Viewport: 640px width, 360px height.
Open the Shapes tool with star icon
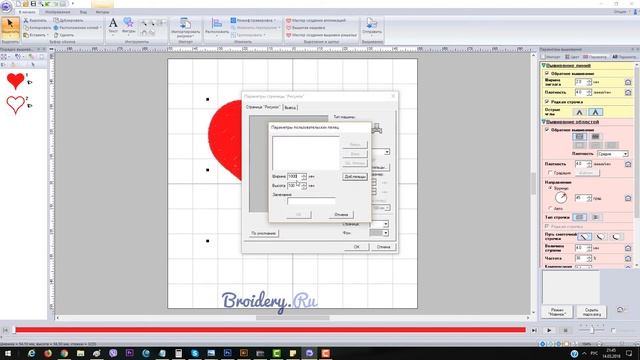click(x=129, y=25)
